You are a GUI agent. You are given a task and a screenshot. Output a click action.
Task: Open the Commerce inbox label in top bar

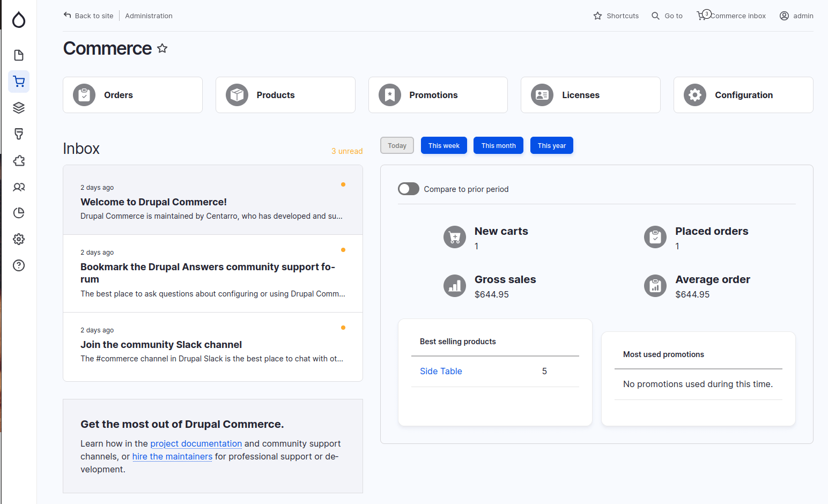tap(738, 16)
